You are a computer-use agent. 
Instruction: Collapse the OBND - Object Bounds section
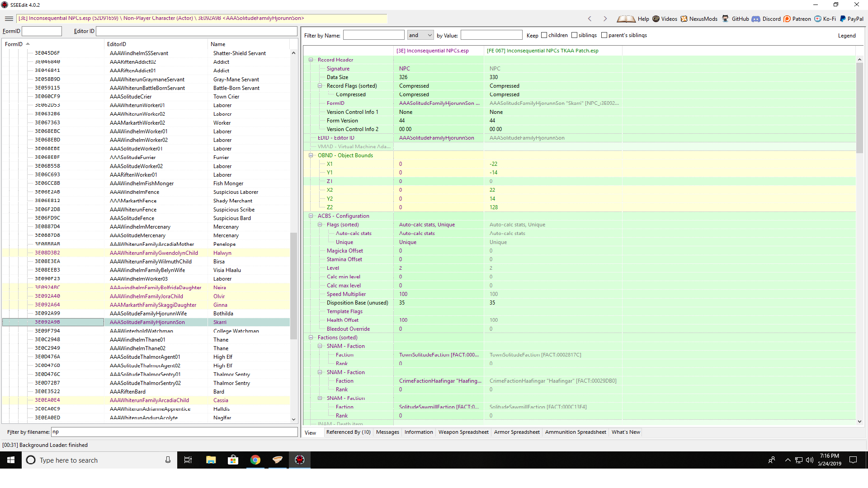pyautogui.click(x=311, y=155)
